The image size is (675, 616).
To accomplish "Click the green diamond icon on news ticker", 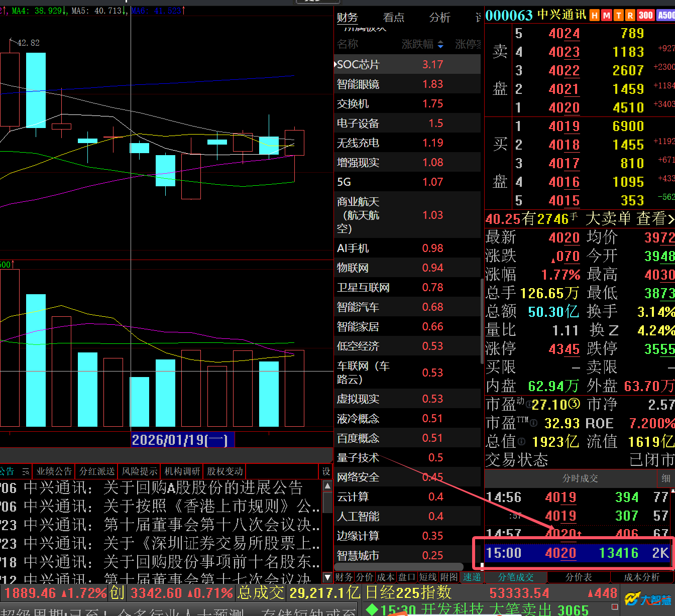I will pos(372,610).
